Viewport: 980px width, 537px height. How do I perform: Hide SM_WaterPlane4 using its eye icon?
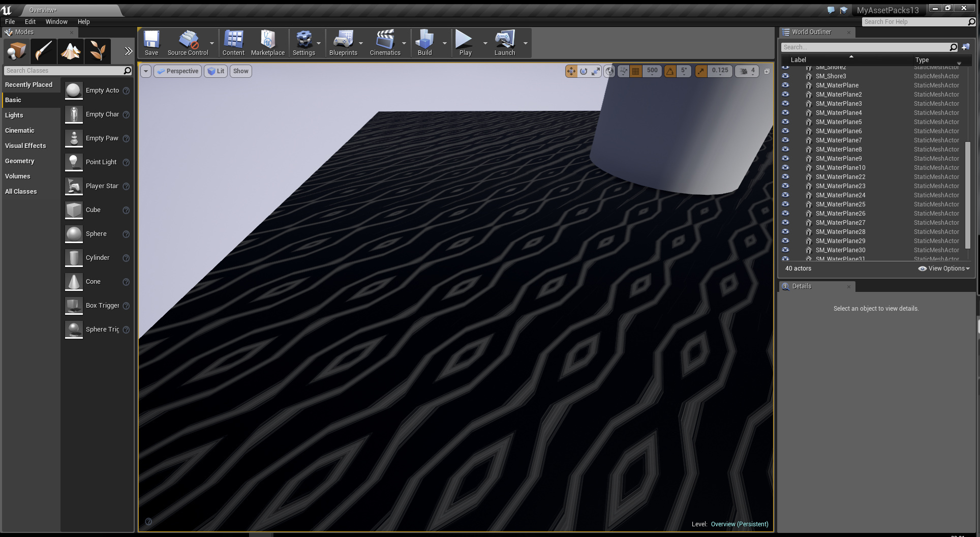[785, 113]
